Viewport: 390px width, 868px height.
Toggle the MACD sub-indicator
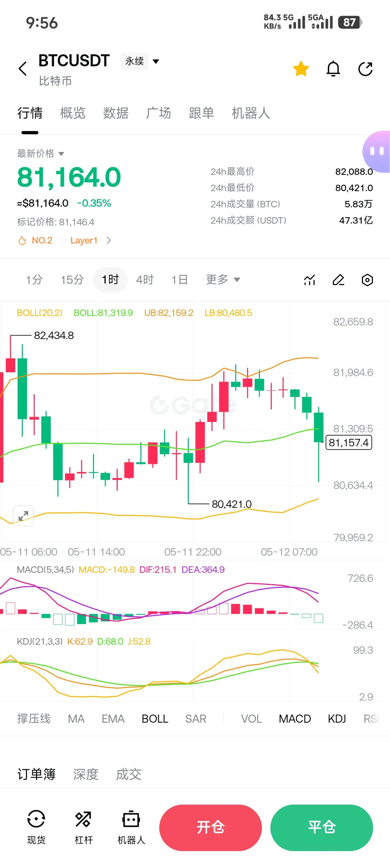[295, 718]
